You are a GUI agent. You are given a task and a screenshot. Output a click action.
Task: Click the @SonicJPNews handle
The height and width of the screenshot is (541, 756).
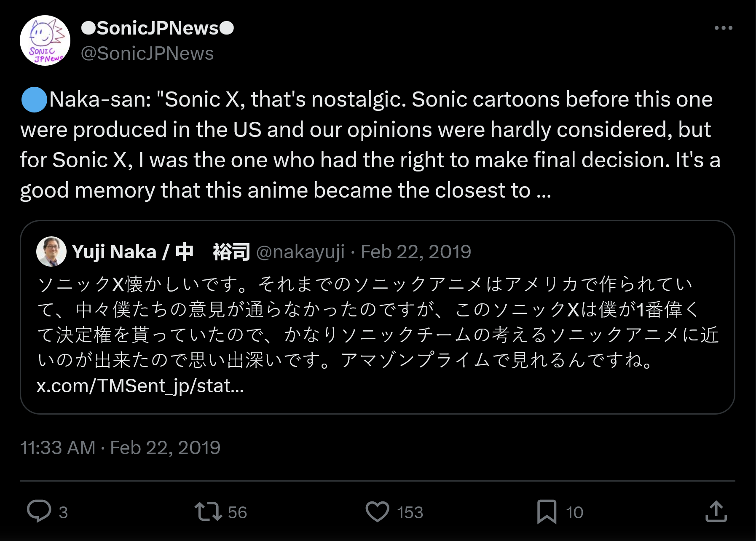click(x=147, y=54)
